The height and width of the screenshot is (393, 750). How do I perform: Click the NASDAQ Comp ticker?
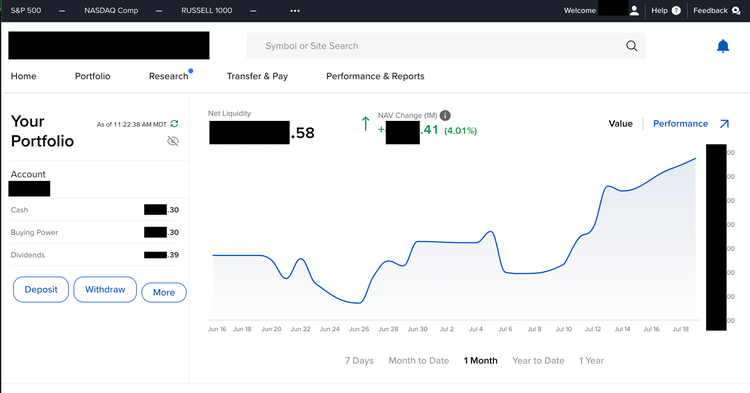pyautogui.click(x=111, y=11)
